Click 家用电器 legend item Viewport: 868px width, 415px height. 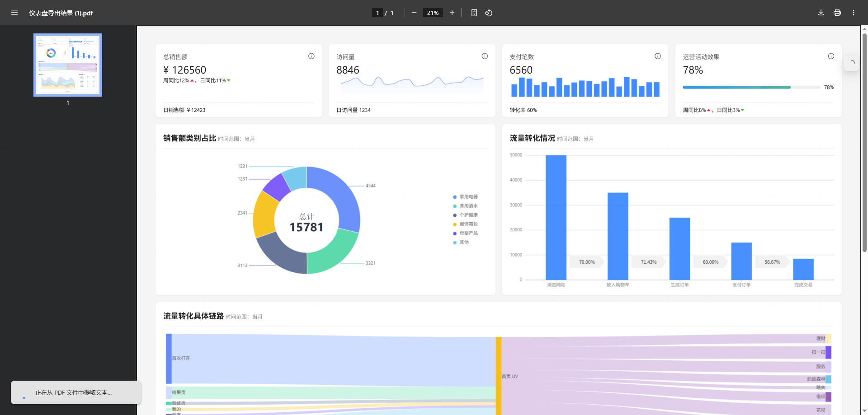[465, 197]
